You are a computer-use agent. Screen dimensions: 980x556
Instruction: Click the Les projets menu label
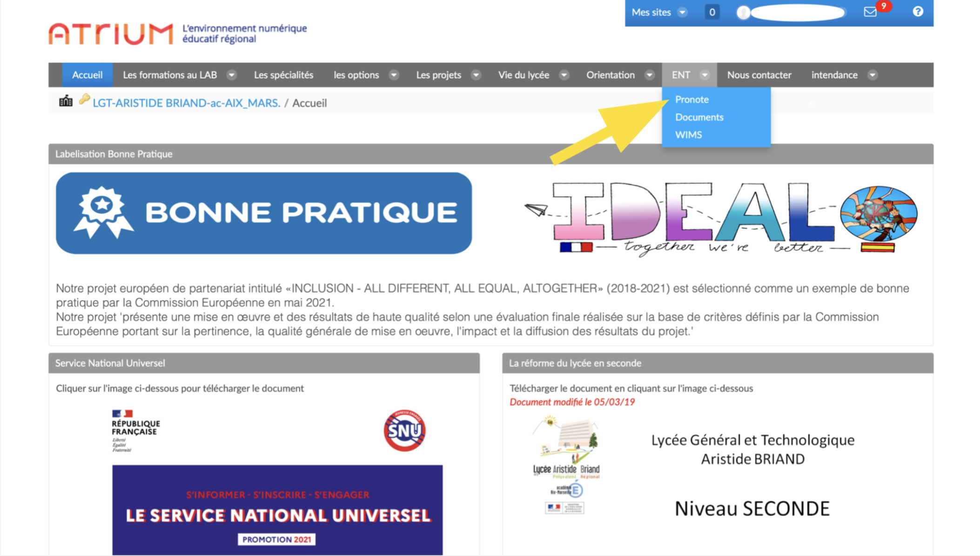(438, 75)
